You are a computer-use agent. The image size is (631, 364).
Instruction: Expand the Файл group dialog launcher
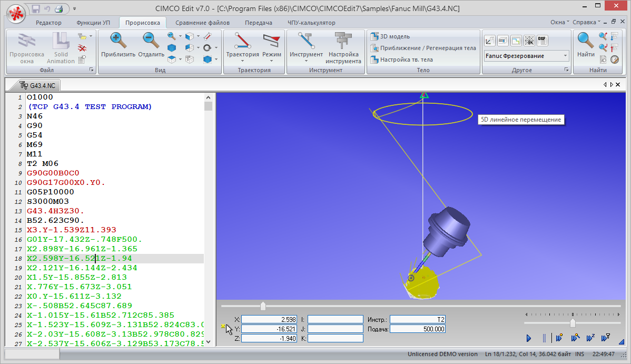91,70
